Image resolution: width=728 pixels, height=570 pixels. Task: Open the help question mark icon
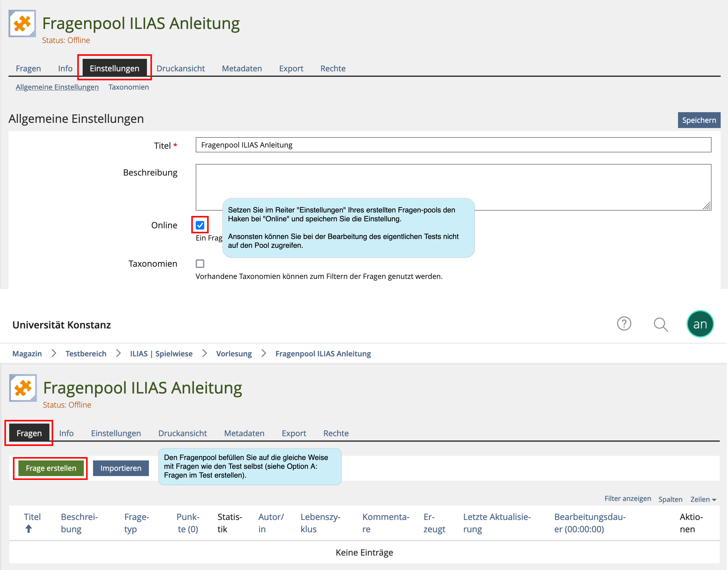coord(624,324)
